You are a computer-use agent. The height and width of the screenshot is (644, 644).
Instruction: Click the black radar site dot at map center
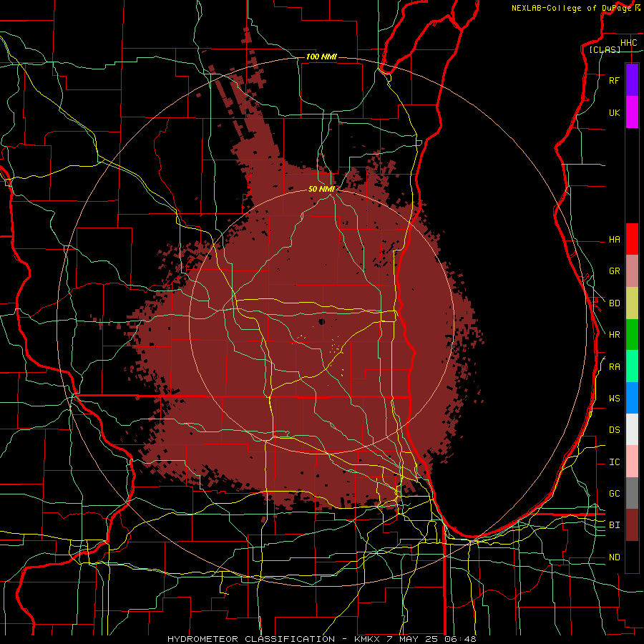click(x=321, y=321)
